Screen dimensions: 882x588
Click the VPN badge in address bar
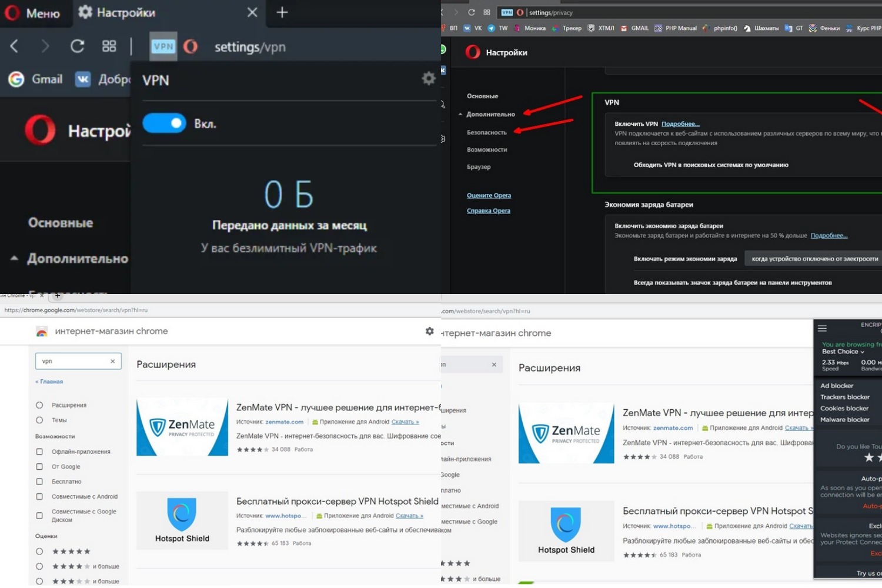(163, 46)
